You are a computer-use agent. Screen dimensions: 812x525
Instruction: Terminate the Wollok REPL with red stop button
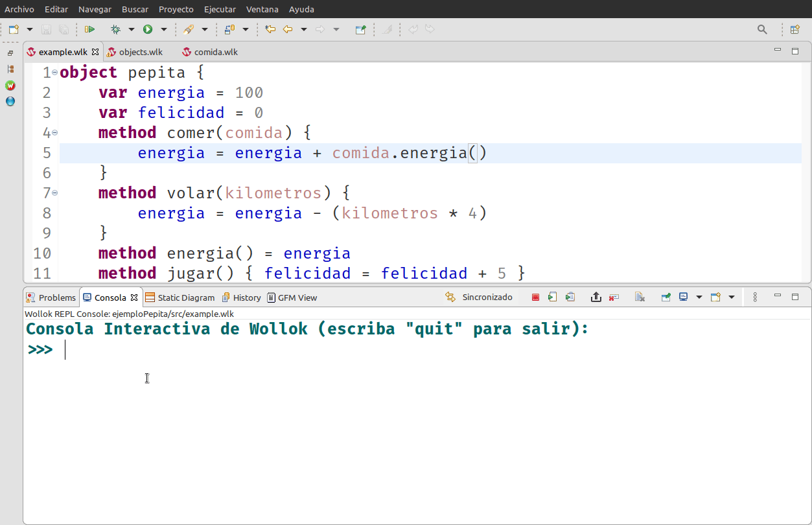tap(535, 297)
